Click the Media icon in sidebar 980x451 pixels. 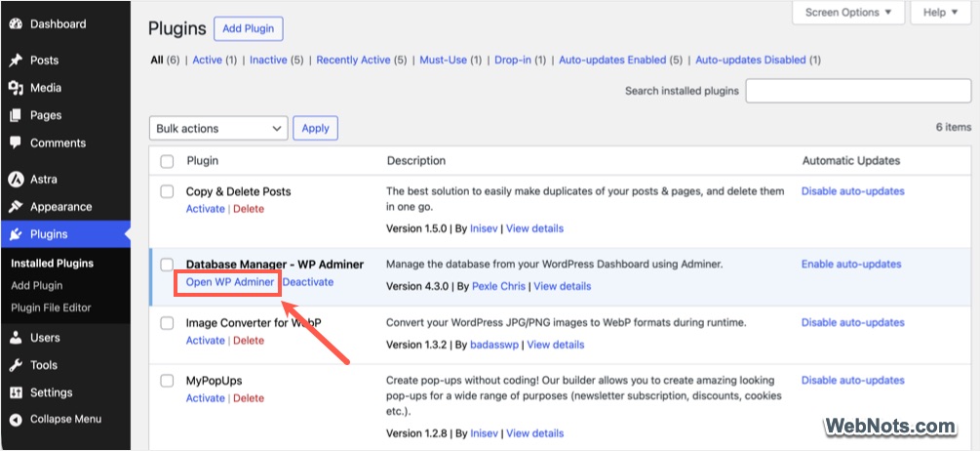[16, 88]
